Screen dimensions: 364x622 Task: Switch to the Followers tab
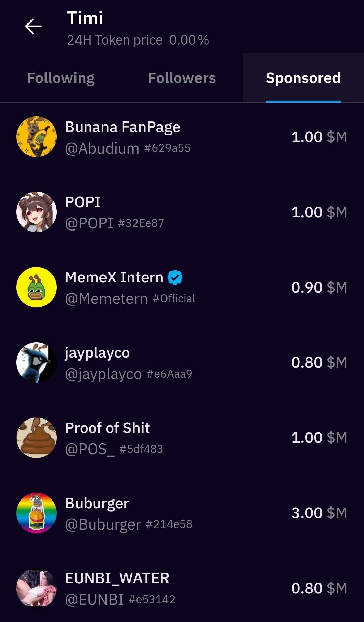[x=182, y=78]
